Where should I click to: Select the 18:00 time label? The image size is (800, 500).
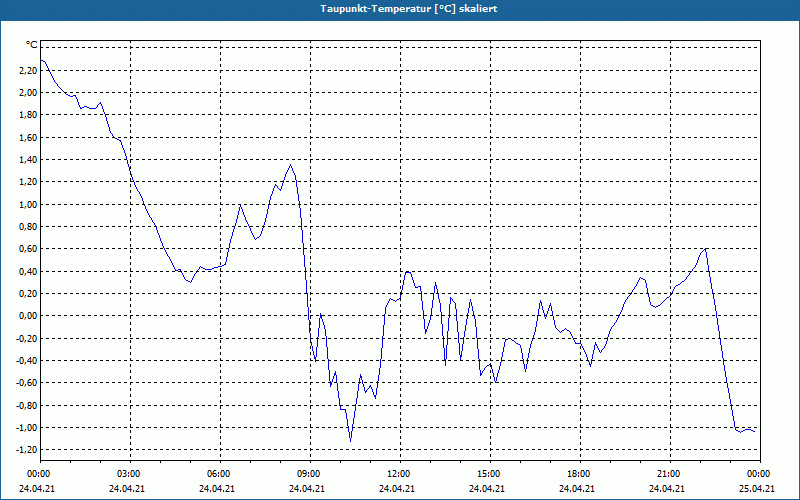pos(580,474)
